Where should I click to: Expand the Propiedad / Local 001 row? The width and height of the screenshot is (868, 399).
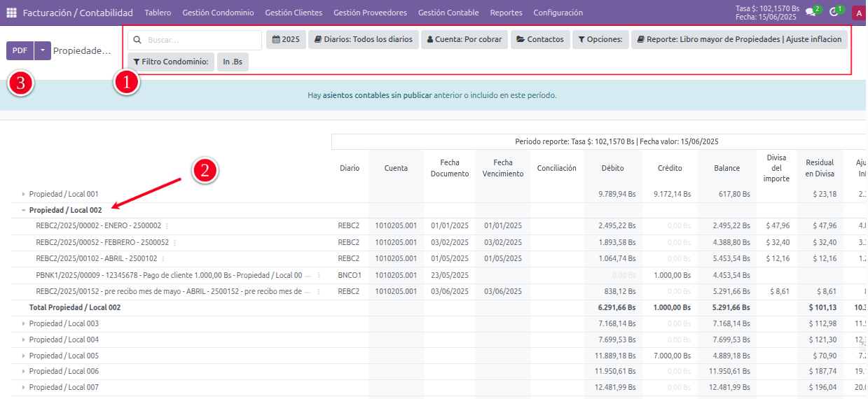23,194
